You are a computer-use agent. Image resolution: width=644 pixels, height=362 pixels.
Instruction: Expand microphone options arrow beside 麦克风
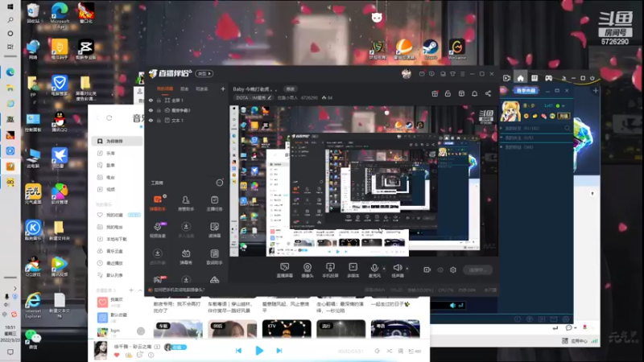point(384,268)
